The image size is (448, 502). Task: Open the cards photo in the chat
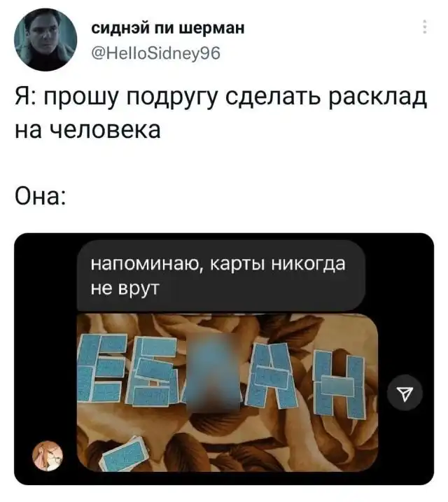pyautogui.click(x=227, y=393)
